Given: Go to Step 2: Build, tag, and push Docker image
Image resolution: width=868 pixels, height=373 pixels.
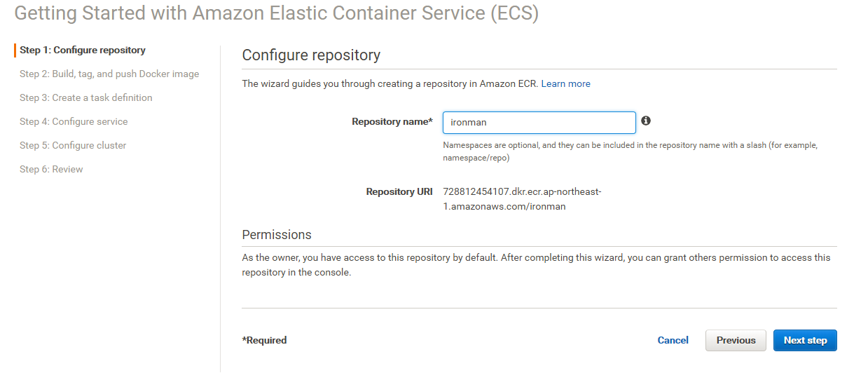Looking at the screenshot, I should click(x=109, y=74).
